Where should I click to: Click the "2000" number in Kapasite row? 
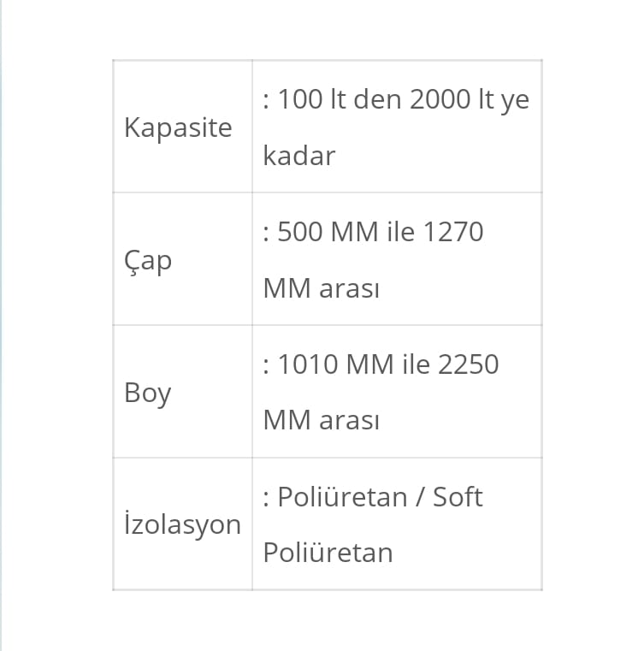pyautogui.click(x=440, y=100)
